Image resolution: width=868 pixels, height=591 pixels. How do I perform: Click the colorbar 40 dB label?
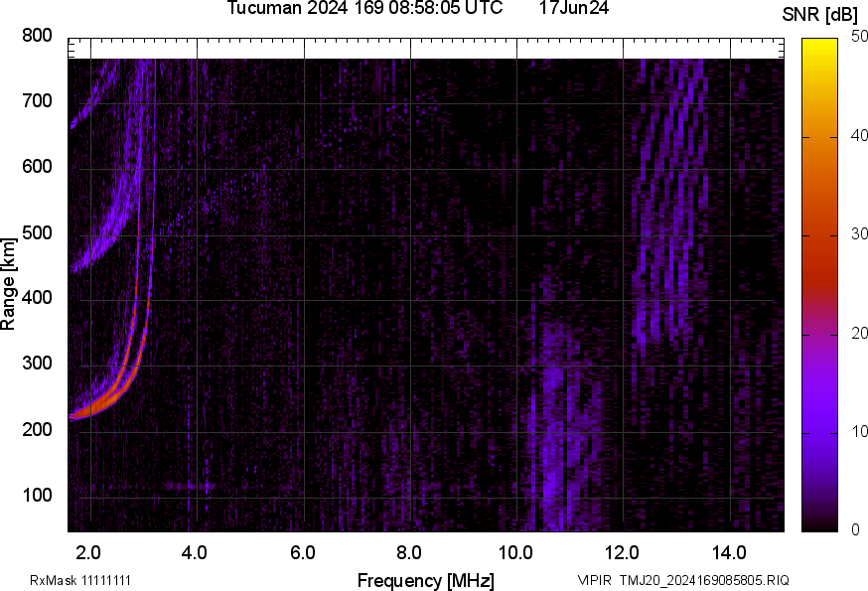859,136
